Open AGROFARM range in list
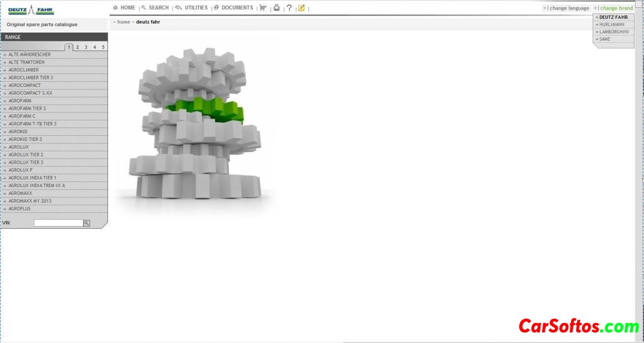The width and height of the screenshot is (644, 343). click(x=20, y=101)
